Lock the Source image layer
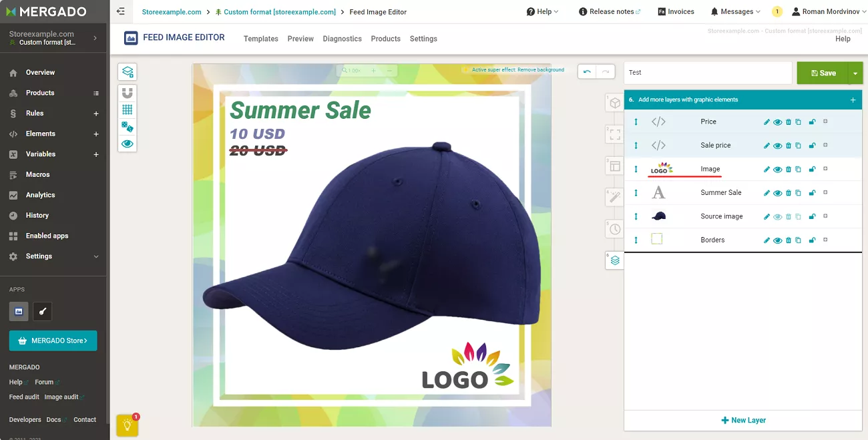The image size is (868, 440). coord(812,217)
